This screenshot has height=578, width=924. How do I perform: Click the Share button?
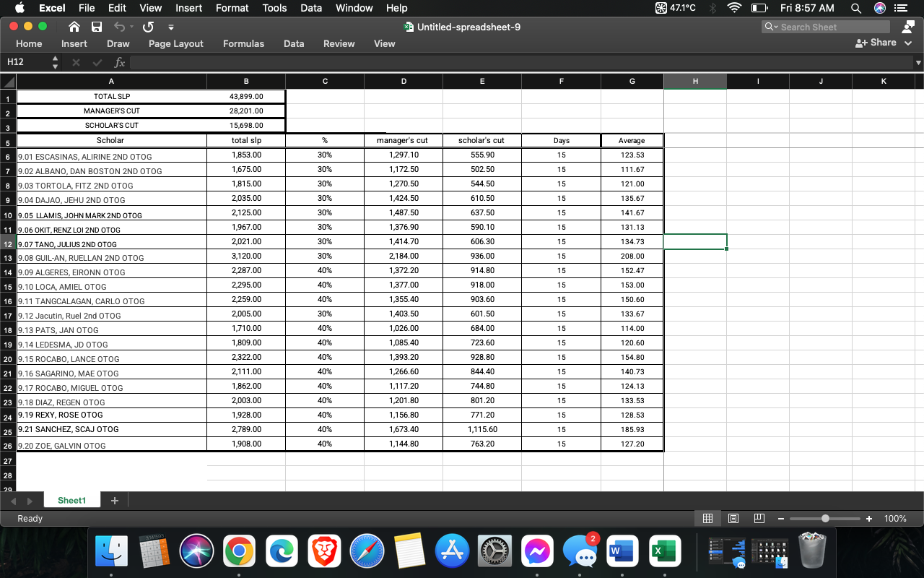click(876, 43)
